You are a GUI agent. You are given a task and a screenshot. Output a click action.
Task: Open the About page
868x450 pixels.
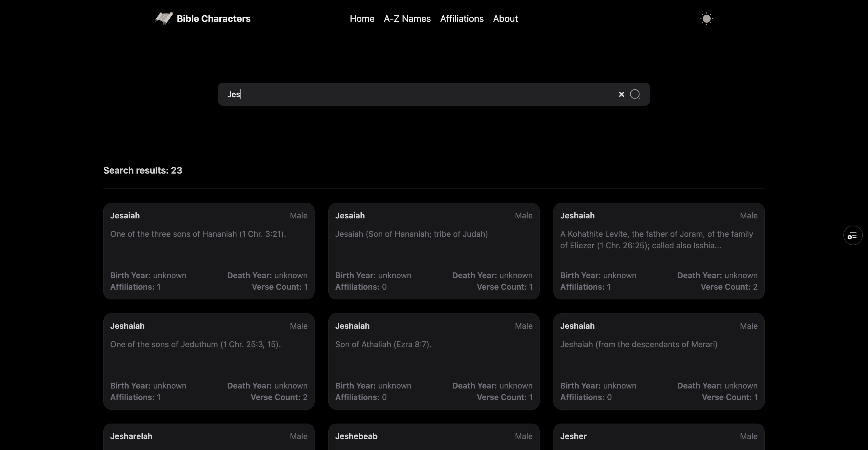(x=505, y=19)
